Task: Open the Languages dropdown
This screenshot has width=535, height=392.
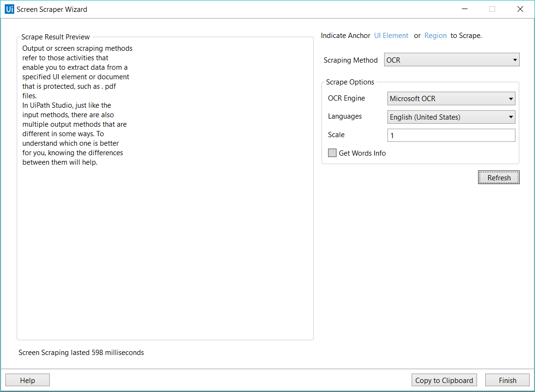Action: tap(451, 117)
